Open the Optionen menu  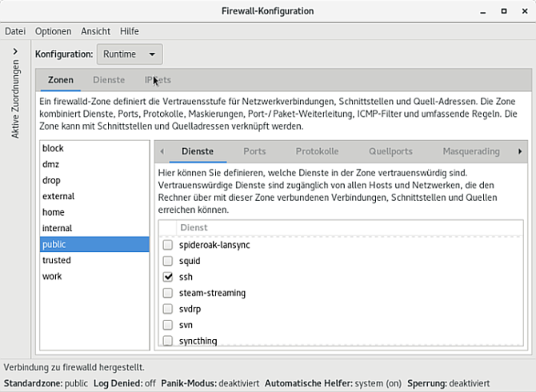point(54,31)
